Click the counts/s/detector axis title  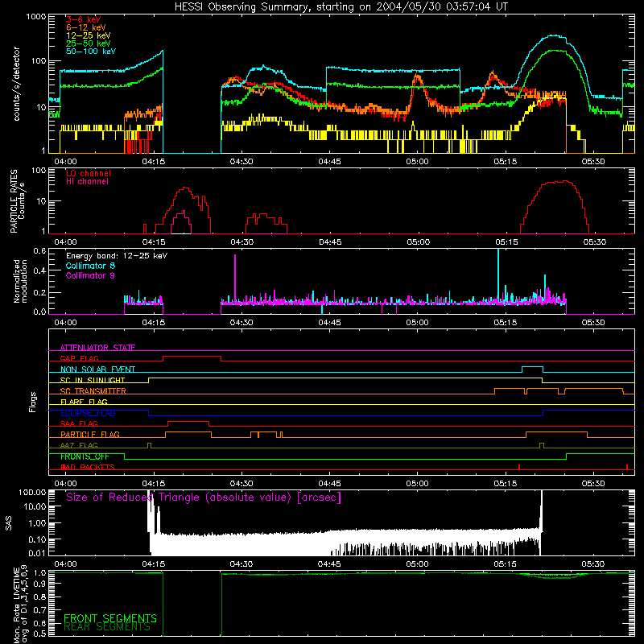[16, 84]
